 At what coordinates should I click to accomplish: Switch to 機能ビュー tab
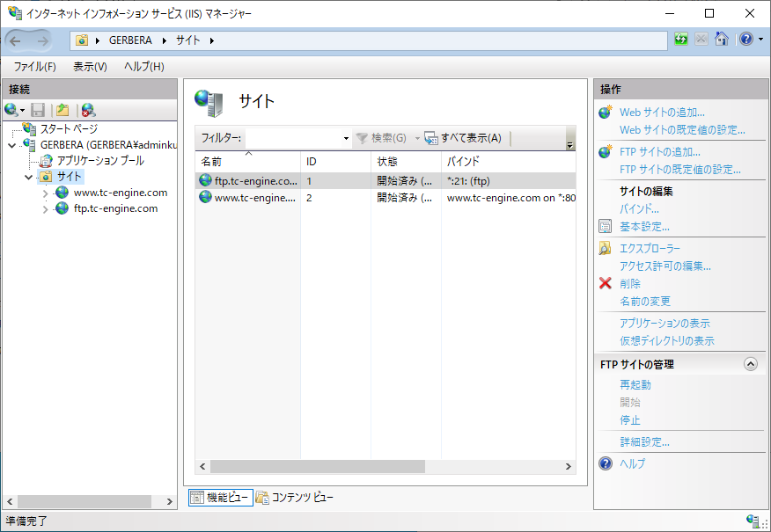[x=221, y=498]
